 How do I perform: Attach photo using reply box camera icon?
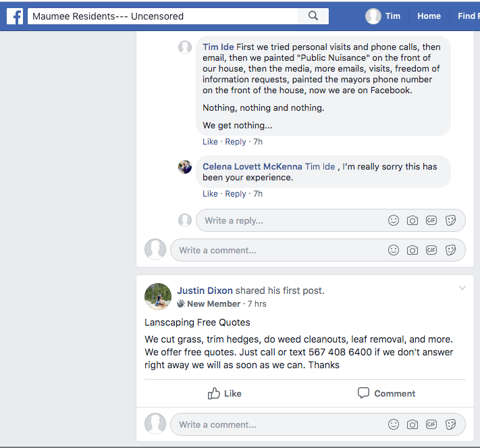tap(412, 220)
